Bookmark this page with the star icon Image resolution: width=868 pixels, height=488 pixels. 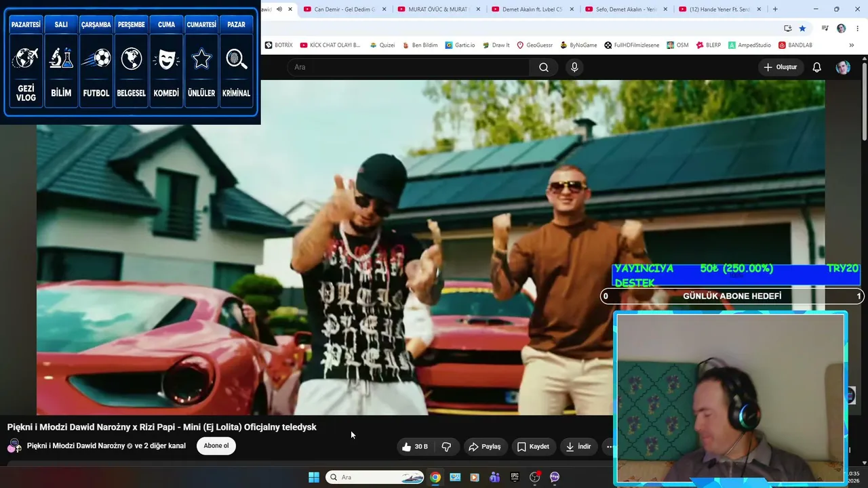click(x=802, y=28)
